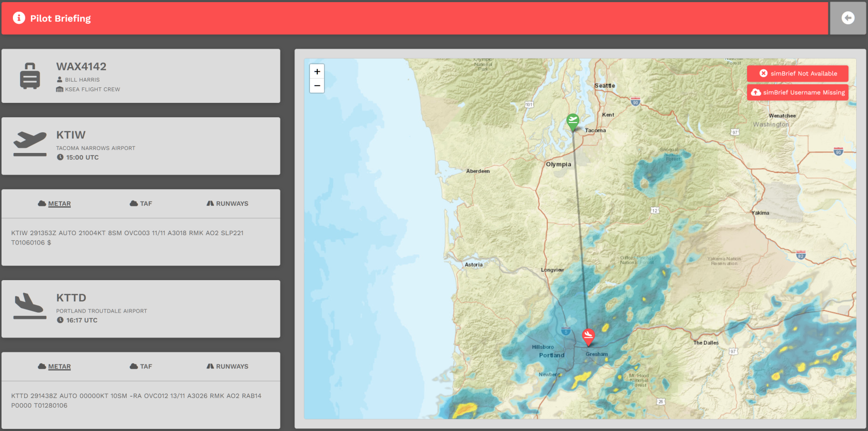Click the red arrival airport marker
The height and width of the screenshot is (431, 868).
pyautogui.click(x=588, y=337)
